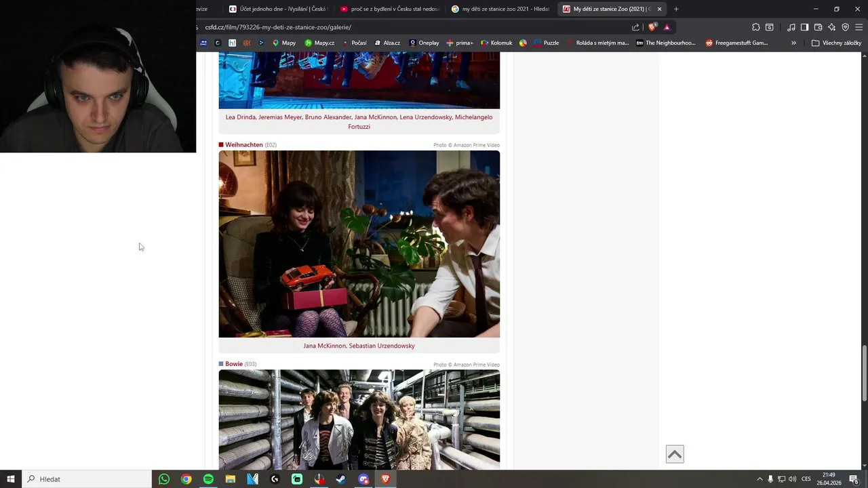Click the volume speaker tray icon

pos(792,479)
